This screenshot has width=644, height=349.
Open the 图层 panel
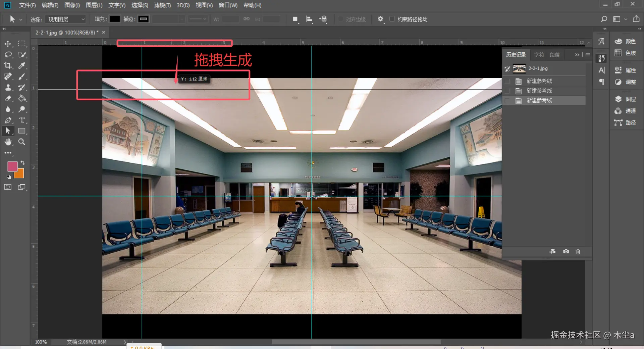point(625,99)
